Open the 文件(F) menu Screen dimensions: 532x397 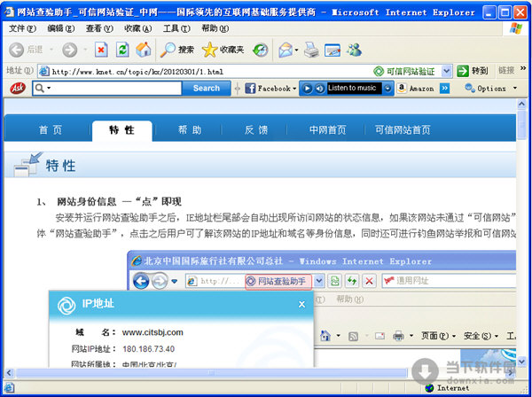click(22, 28)
